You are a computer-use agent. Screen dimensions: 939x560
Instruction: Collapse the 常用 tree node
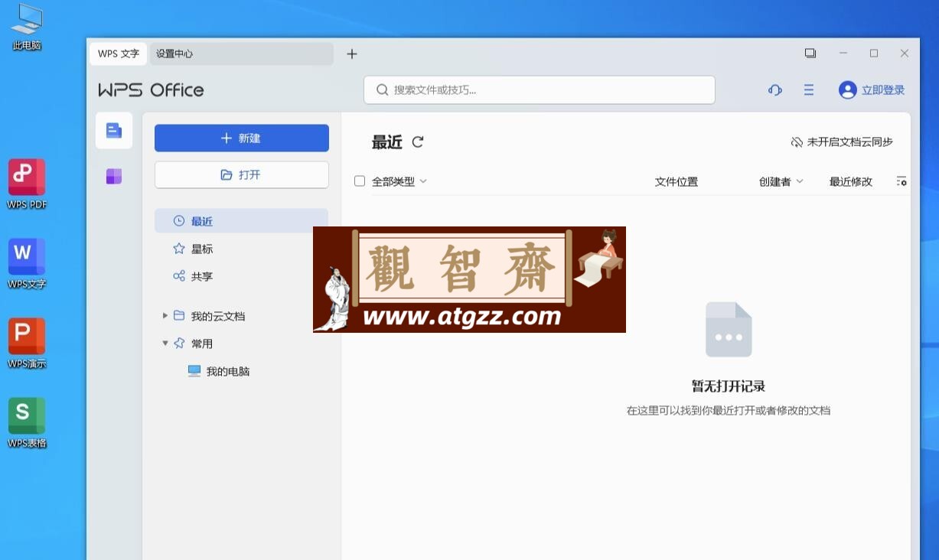(x=165, y=343)
